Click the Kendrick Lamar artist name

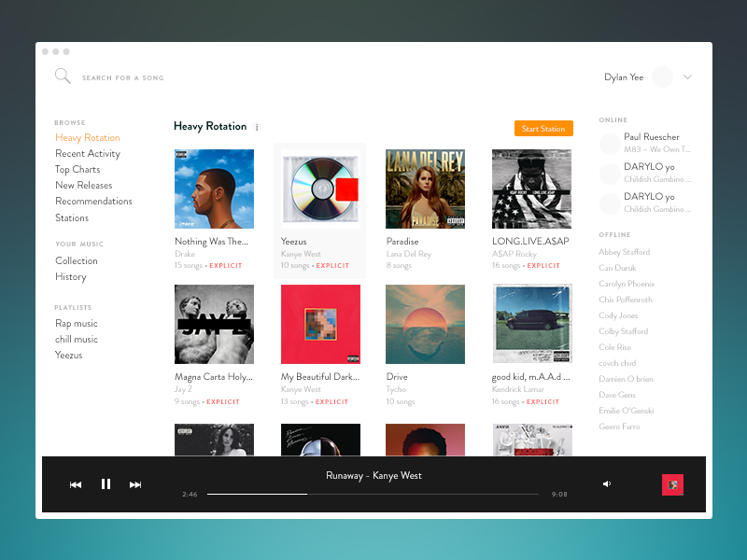pos(518,389)
